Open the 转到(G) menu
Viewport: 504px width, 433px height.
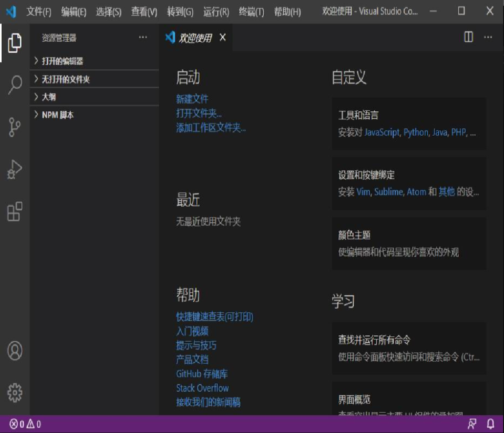click(x=180, y=12)
